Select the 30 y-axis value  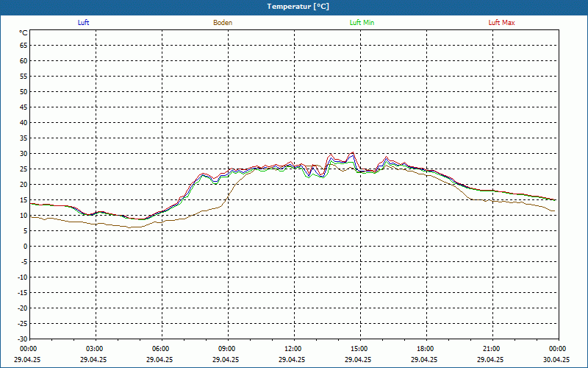coord(24,154)
